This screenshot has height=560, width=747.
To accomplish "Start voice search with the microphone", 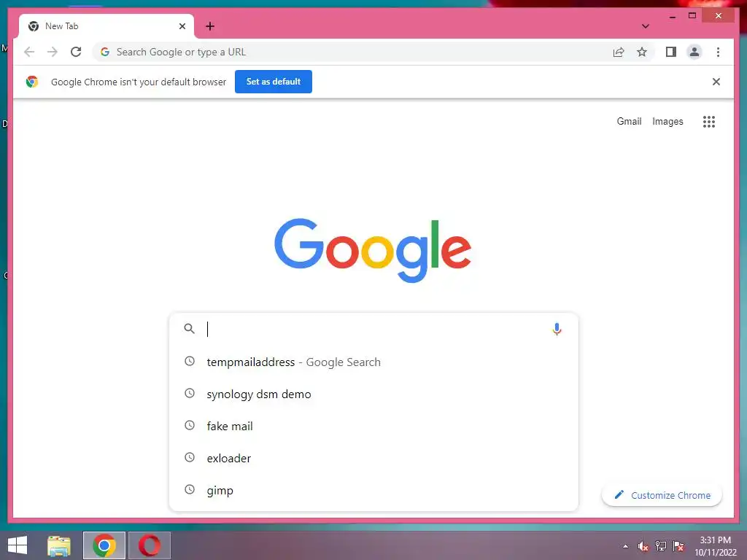I will click(557, 329).
